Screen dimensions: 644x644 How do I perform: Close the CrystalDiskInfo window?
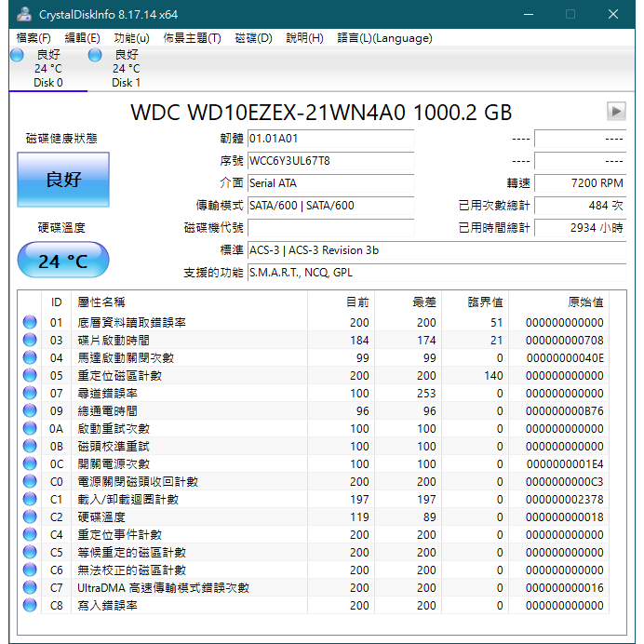613,14
